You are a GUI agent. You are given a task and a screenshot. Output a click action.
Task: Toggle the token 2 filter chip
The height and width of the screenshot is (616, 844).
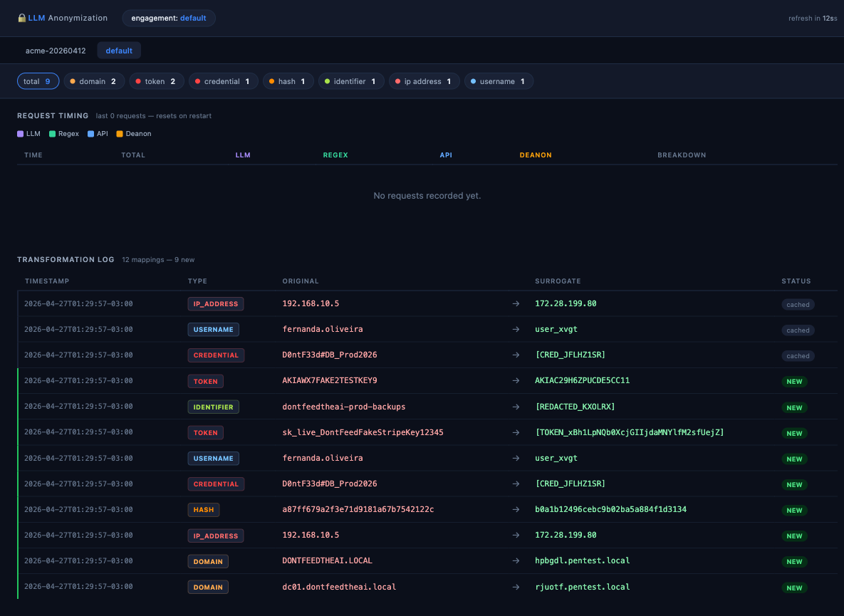[x=157, y=81]
